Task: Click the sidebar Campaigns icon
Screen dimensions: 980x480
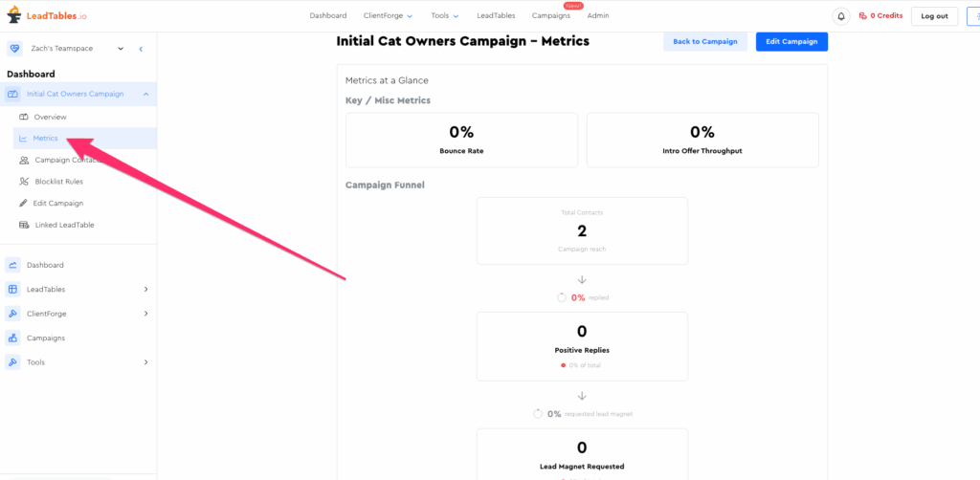Action: coord(12,338)
